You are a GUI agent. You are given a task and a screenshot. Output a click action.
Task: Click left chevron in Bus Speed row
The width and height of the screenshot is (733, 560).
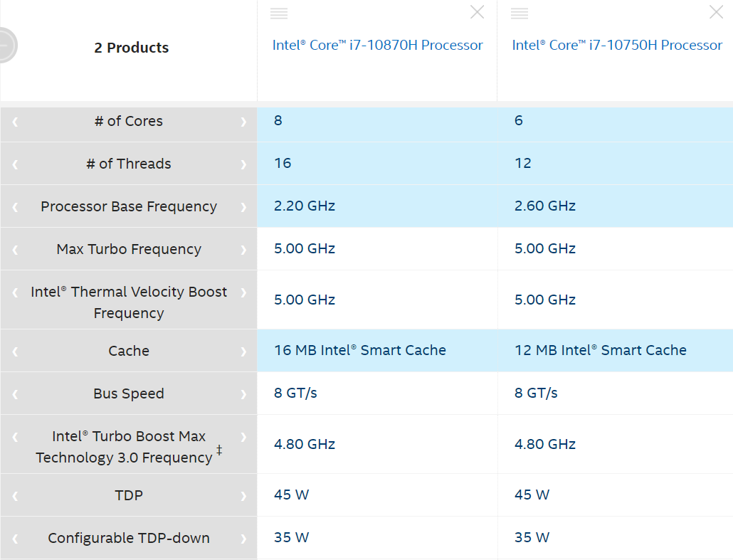15,394
